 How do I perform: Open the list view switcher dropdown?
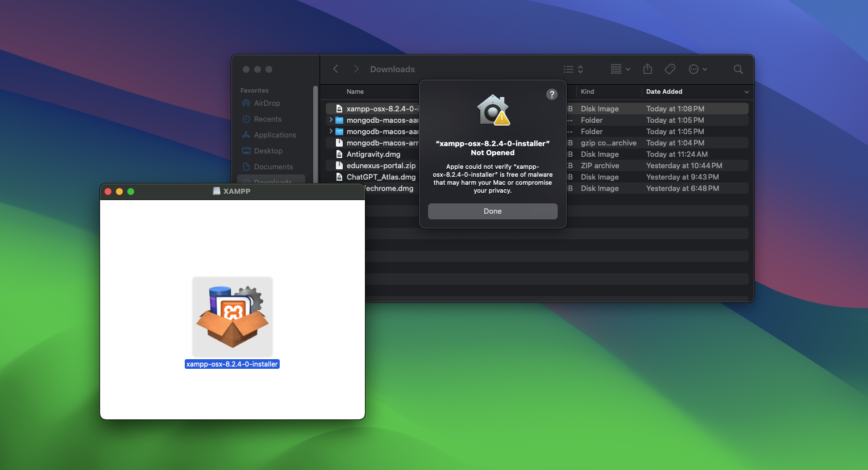573,69
